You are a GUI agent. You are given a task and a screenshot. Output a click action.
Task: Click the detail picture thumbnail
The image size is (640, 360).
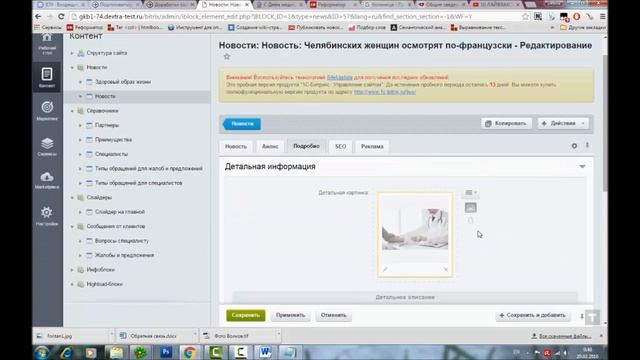415,229
